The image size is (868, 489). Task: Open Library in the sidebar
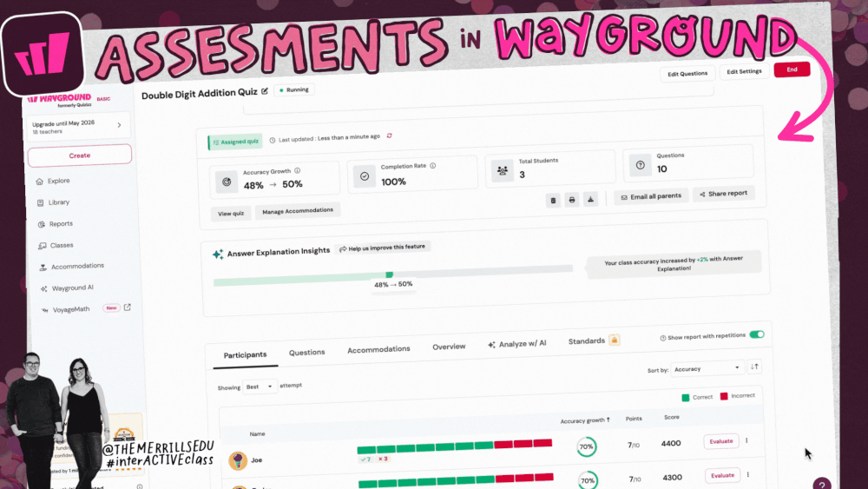pos(53,202)
